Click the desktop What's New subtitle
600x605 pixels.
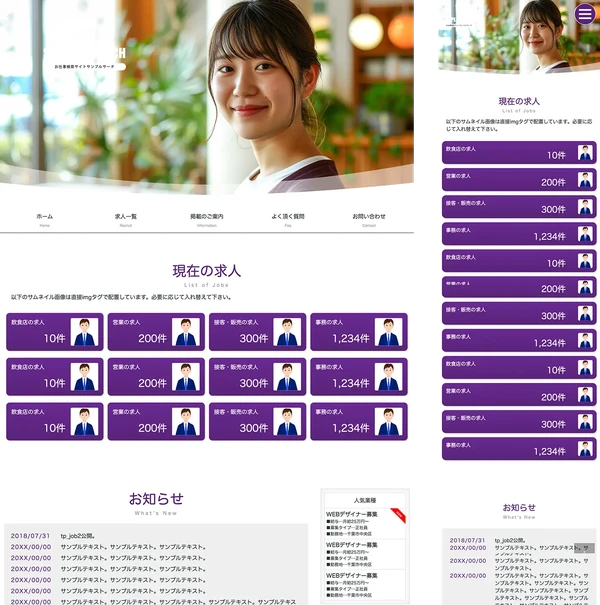coord(156,513)
